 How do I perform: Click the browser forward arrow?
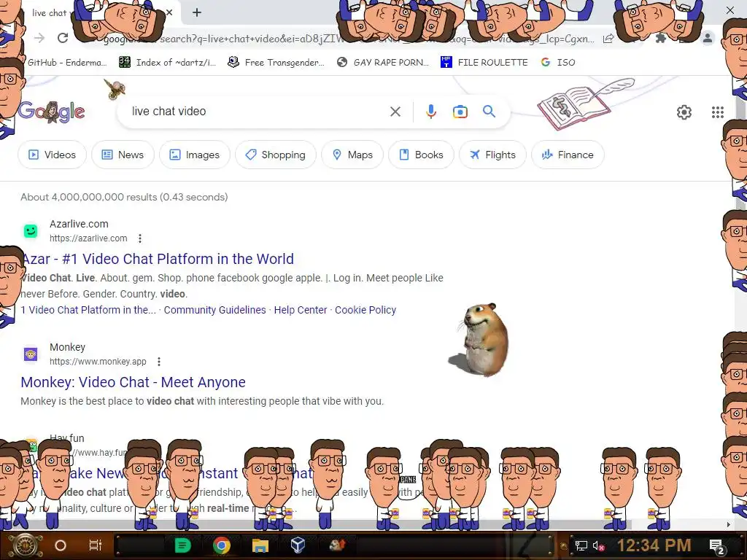pos(39,38)
